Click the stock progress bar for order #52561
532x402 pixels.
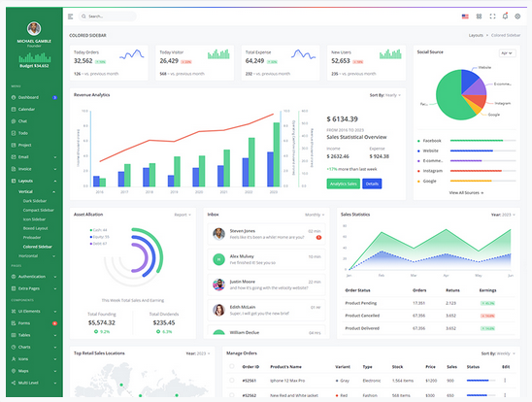coord(481,381)
